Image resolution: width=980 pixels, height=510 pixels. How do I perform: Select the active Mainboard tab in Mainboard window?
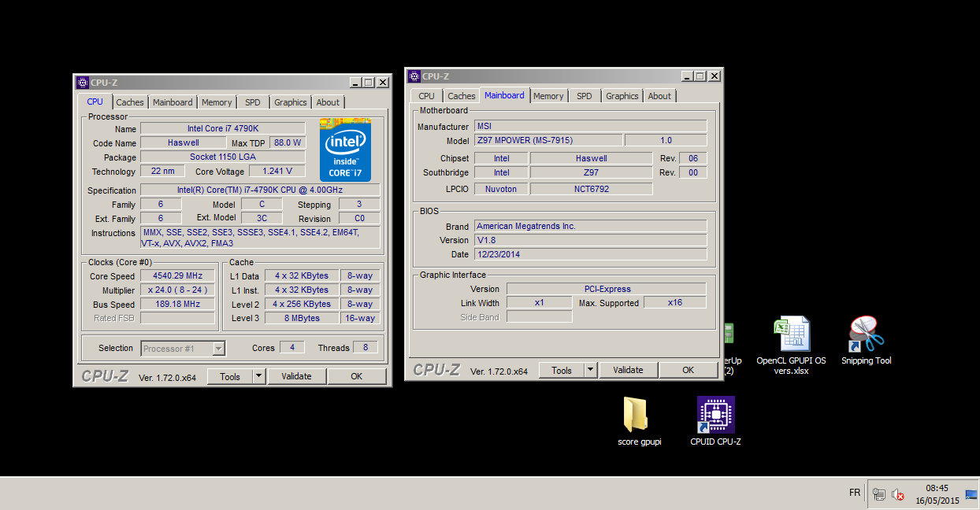(x=504, y=95)
